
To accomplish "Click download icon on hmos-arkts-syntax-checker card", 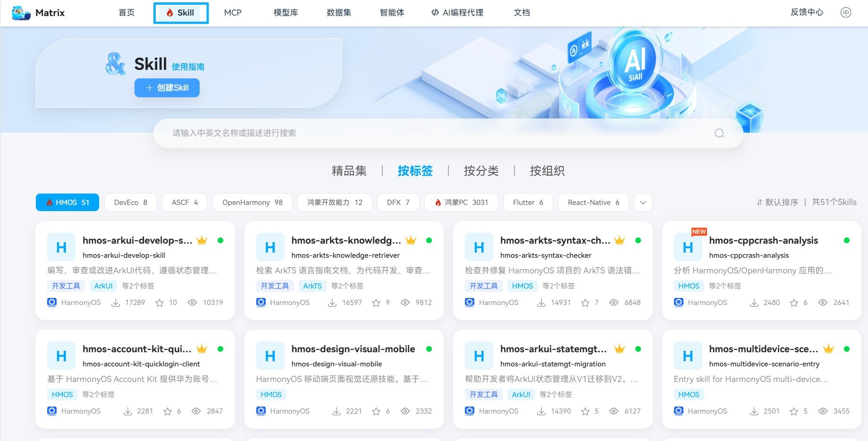I will point(541,303).
